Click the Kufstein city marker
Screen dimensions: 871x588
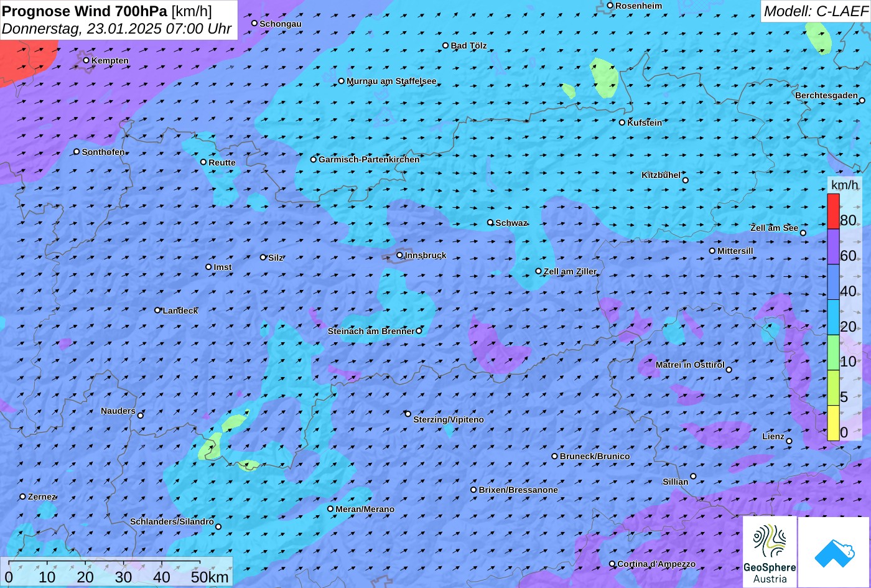pyautogui.click(x=622, y=123)
